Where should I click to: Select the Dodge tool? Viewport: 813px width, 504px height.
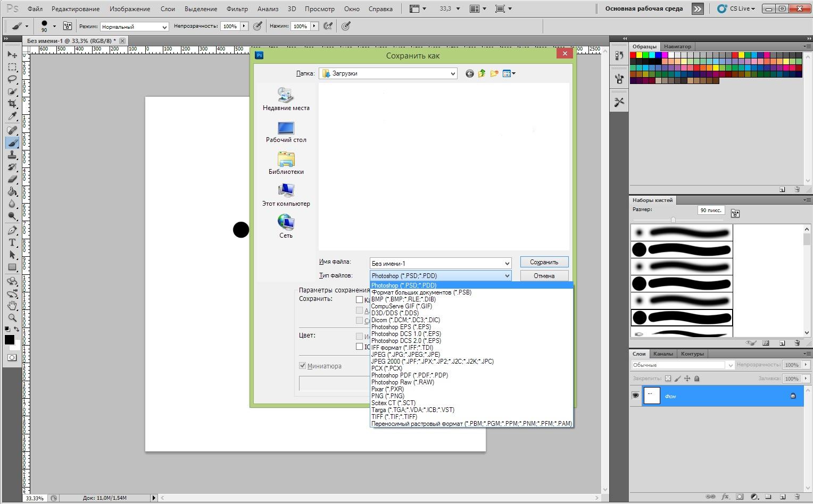(12, 216)
